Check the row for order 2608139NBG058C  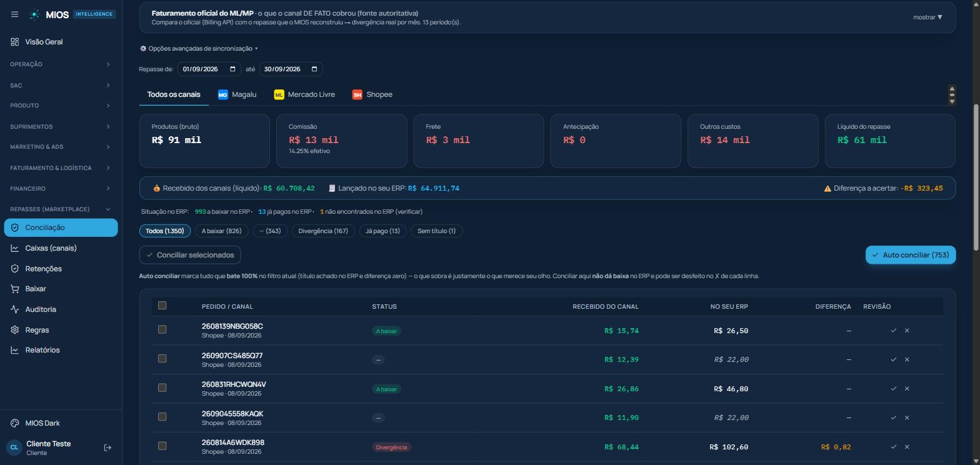tap(162, 329)
